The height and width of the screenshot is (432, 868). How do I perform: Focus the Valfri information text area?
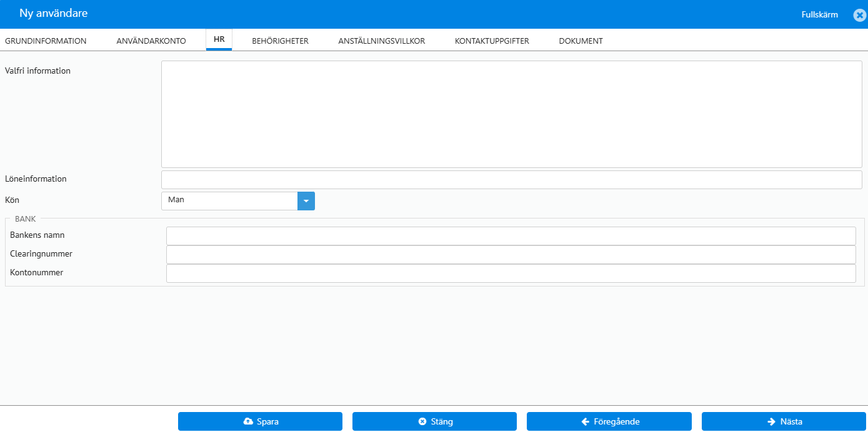512,114
